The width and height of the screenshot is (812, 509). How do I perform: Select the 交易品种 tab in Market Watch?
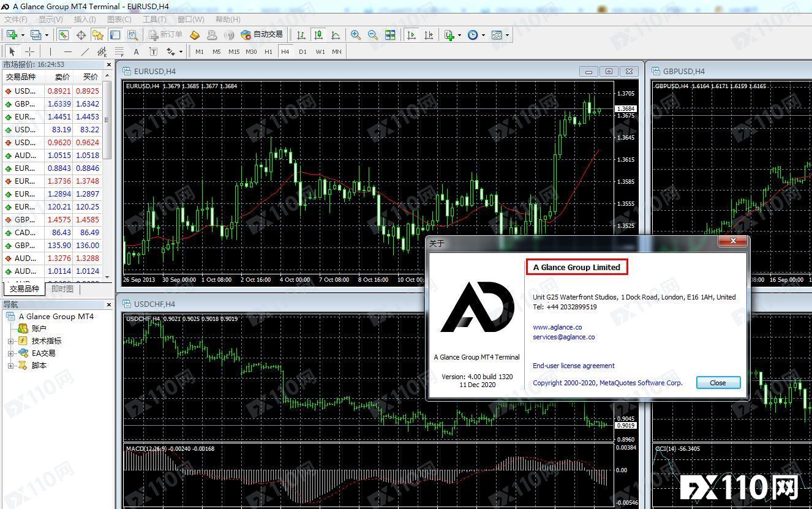tap(24, 288)
